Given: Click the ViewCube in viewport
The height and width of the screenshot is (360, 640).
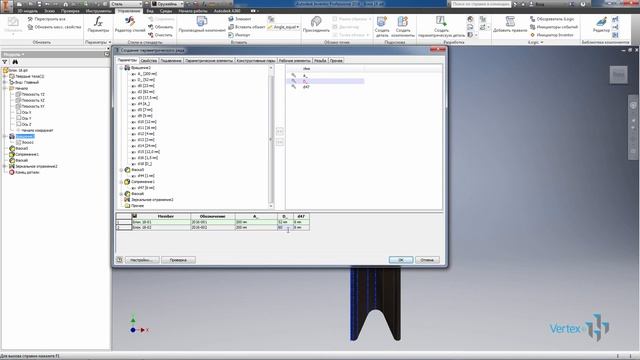Looking at the screenshot, I should 618,75.
